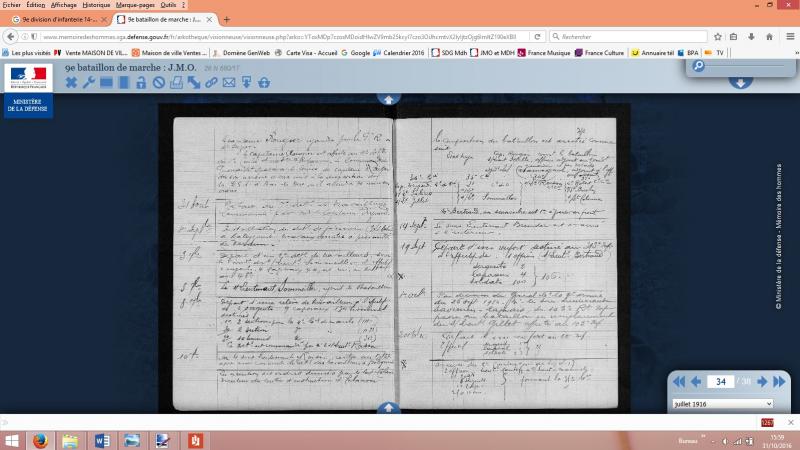Close the bottom notification bar with X
The height and width of the screenshot is (450, 800).
(790, 422)
